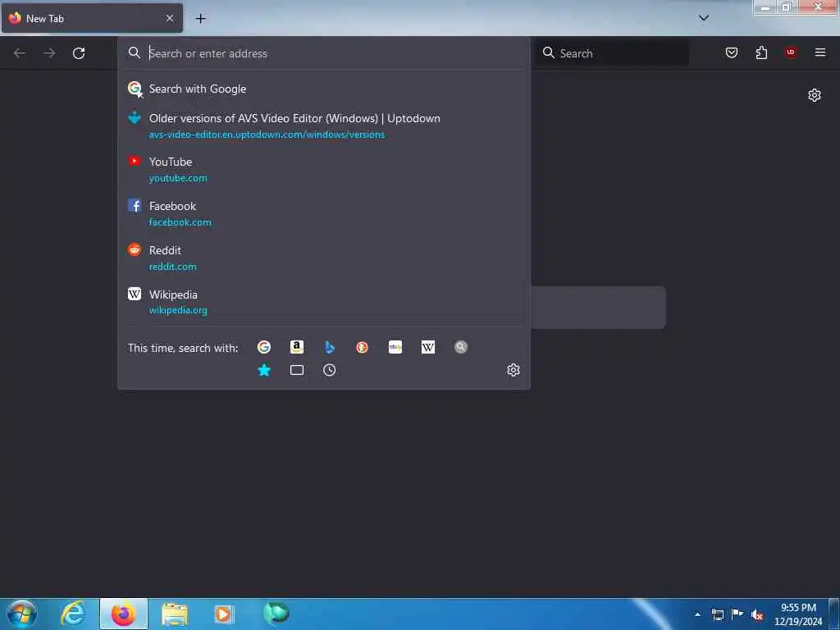Click the Firefox taskbar icon
This screenshot has height=630, width=840.
124,614
